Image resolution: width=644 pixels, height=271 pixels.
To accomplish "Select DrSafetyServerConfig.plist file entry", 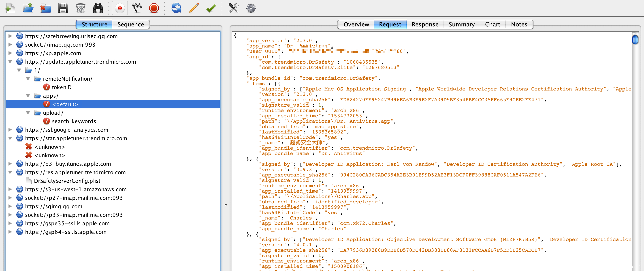I will pyautogui.click(x=67, y=181).
